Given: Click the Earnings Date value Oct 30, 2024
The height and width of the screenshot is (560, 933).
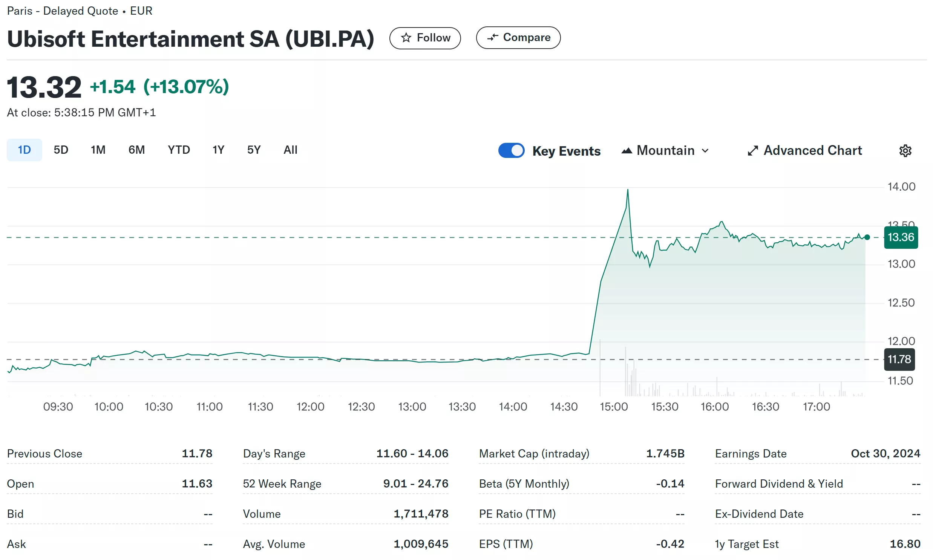Looking at the screenshot, I should pyautogui.click(x=885, y=453).
